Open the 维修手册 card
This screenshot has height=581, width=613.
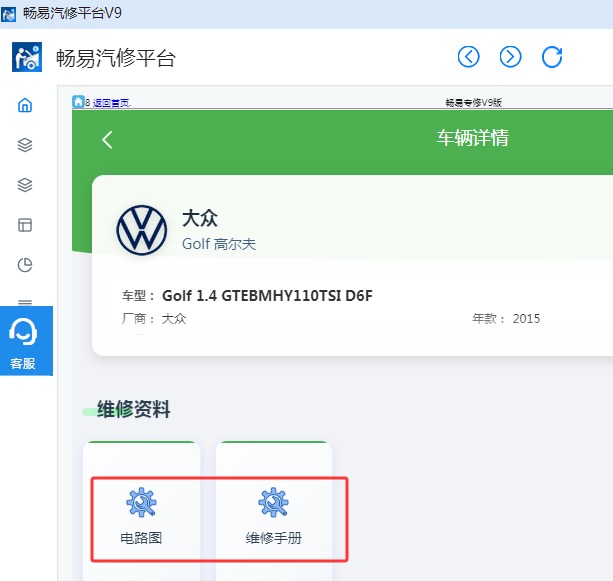tap(274, 512)
